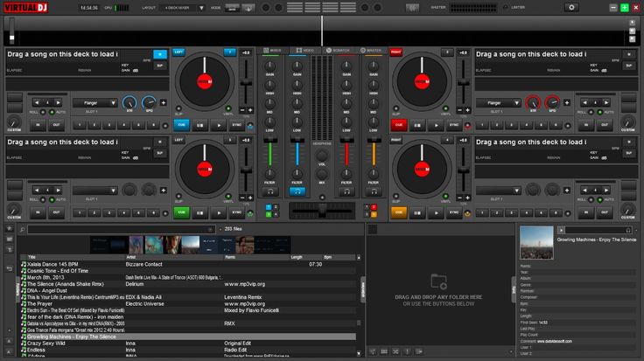
Task: Switch to the SCRATCH tab
Action: pyautogui.click(x=339, y=51)
